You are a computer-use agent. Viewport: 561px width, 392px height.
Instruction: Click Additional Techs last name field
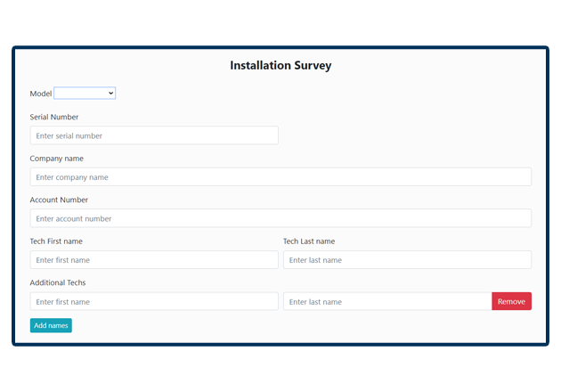pos(387,302)
